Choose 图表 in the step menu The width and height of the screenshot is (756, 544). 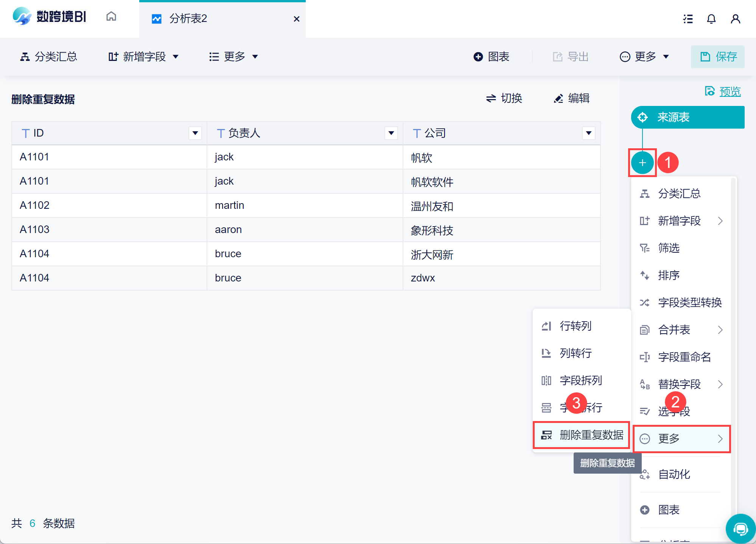681,510
